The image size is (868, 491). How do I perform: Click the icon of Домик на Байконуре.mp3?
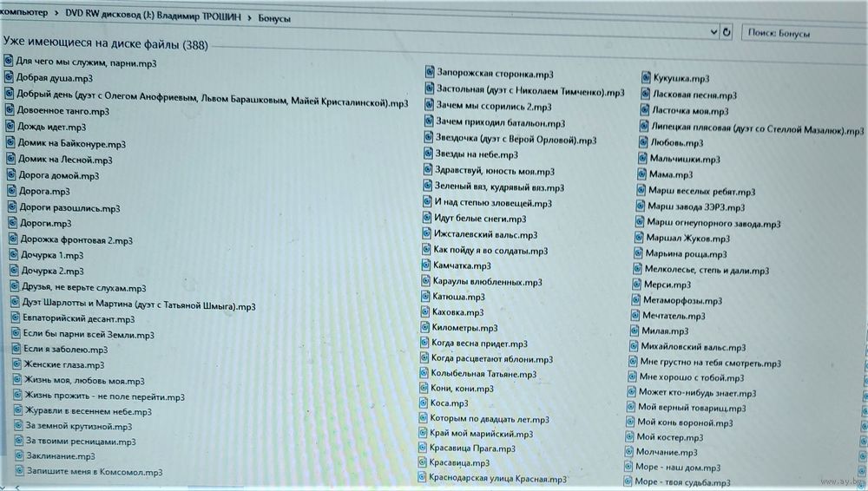pos(10,142)
